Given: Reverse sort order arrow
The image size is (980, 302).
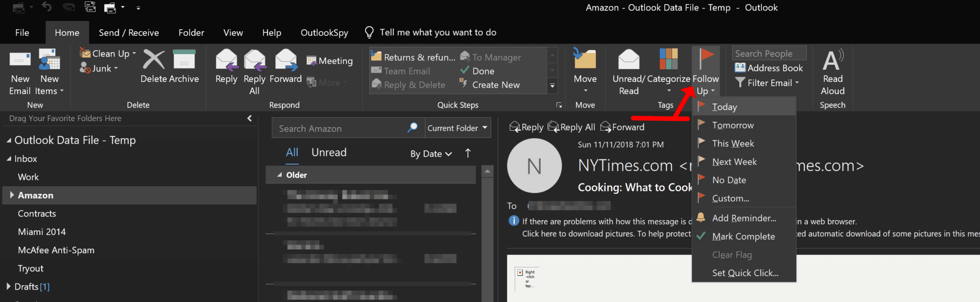Looking at the screenshot, I should coord(468,153).
